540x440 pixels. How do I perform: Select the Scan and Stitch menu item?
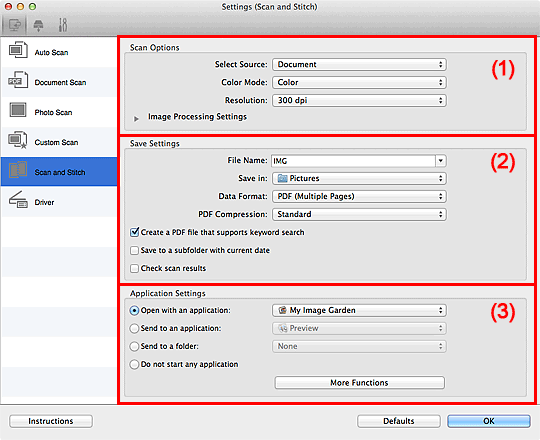(x=59, y=172)
